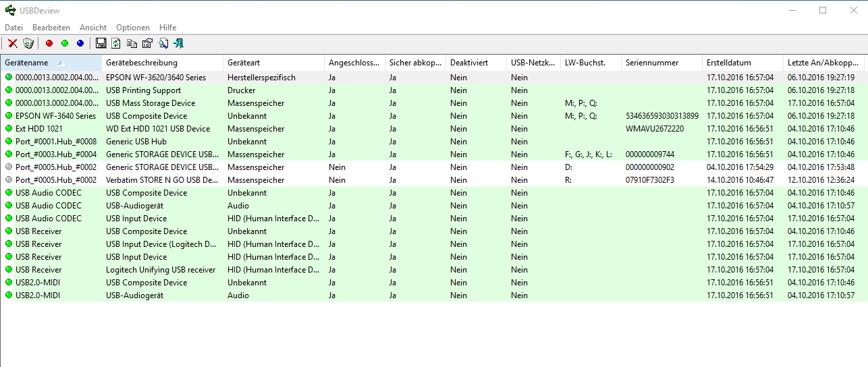Click the recycle bin uninstall devices icon

point(28,43)
